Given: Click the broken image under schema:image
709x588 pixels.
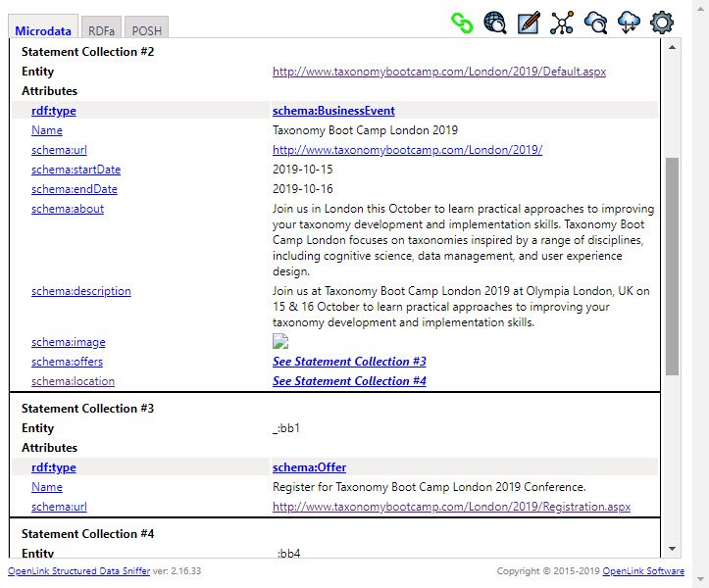Looking at the screenshot, I should pyautogui.click(x=280, y=342).
